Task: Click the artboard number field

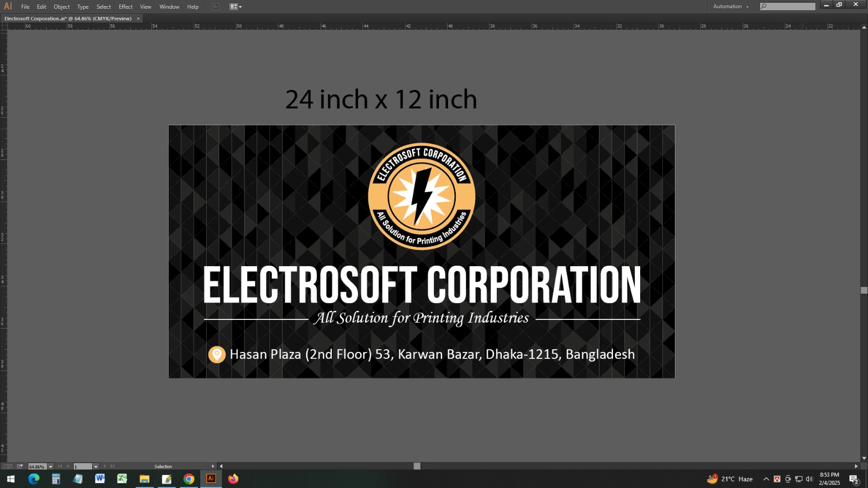Action: (83, 466)
